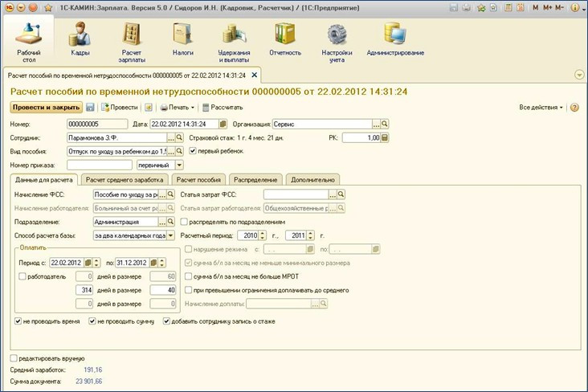Toggle the не проводить время checkbox
Viewport: 588px width, 392px height.
[18, 321]
